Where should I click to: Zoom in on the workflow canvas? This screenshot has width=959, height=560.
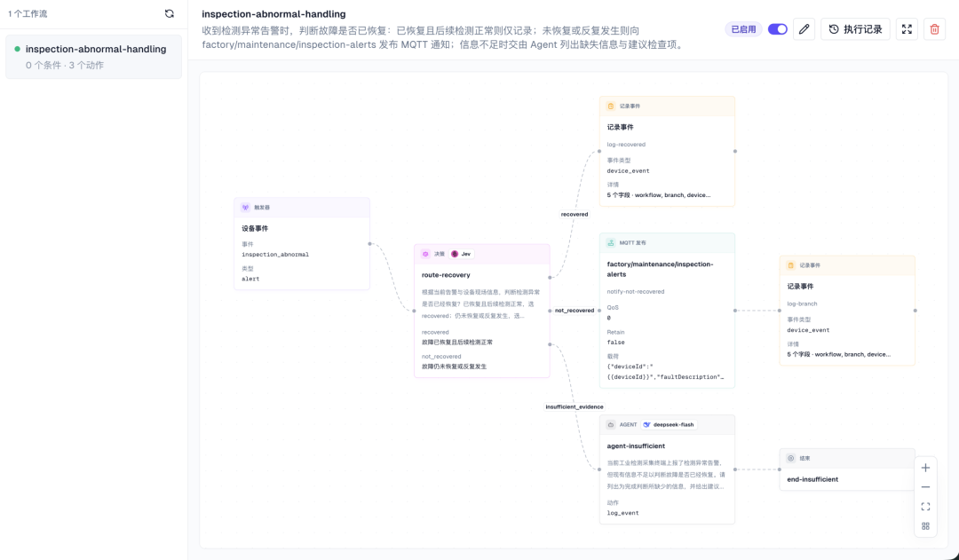[x=925, y=468]
